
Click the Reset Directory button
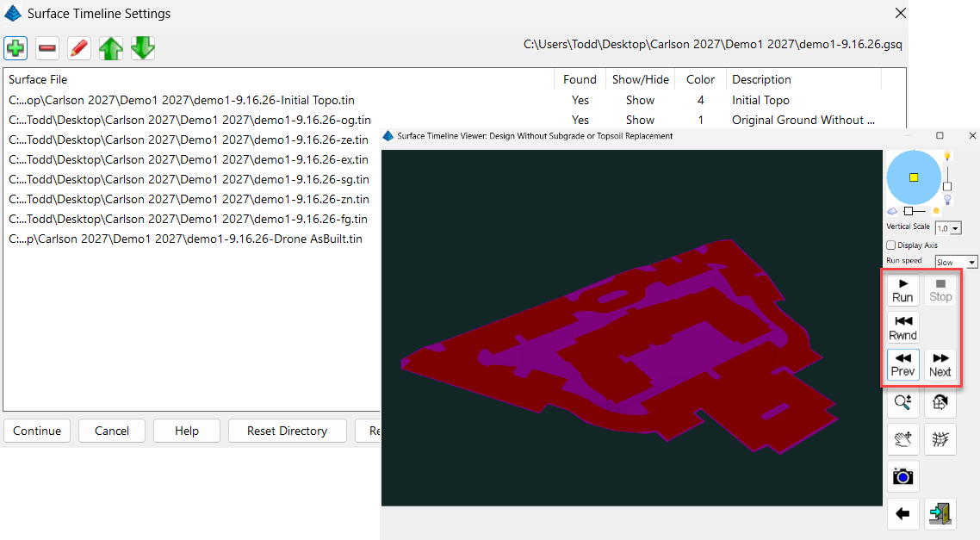click(x=287, y=431)
